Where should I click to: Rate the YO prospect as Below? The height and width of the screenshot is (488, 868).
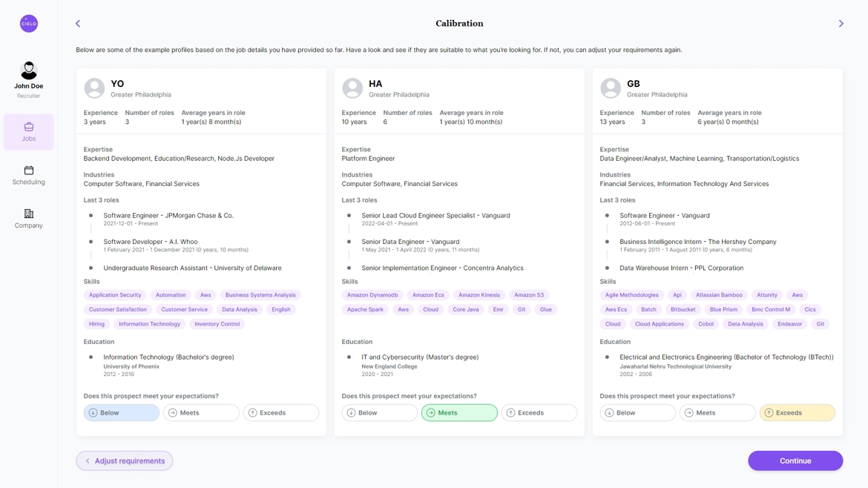tap(122, 412)
